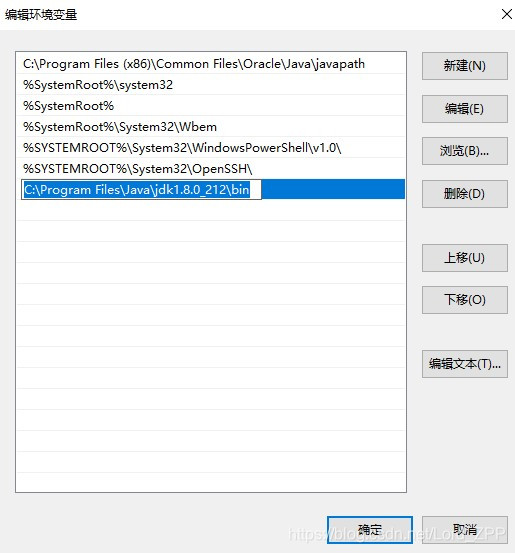Close the 编辑环境变量 dialog

(x=507, y=14)
